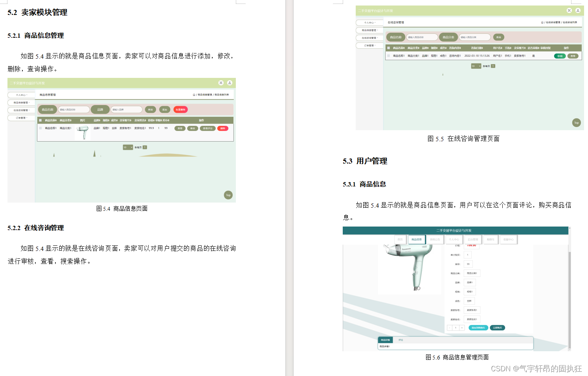Screen dimensions: 588x376
Task: Click home breadcrumb icon in figure 5.4
Action: coord(194,95)
